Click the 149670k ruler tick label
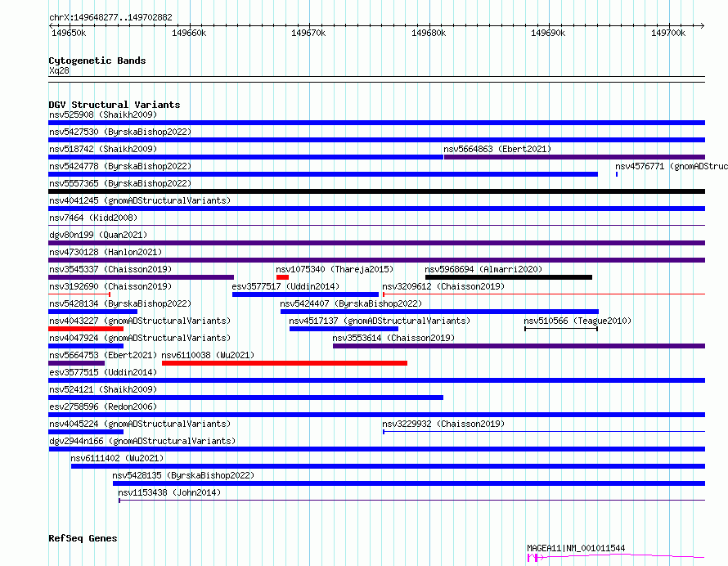Image resolution: width=728 pixels, height=566 pixels. [x=308, y=33]
